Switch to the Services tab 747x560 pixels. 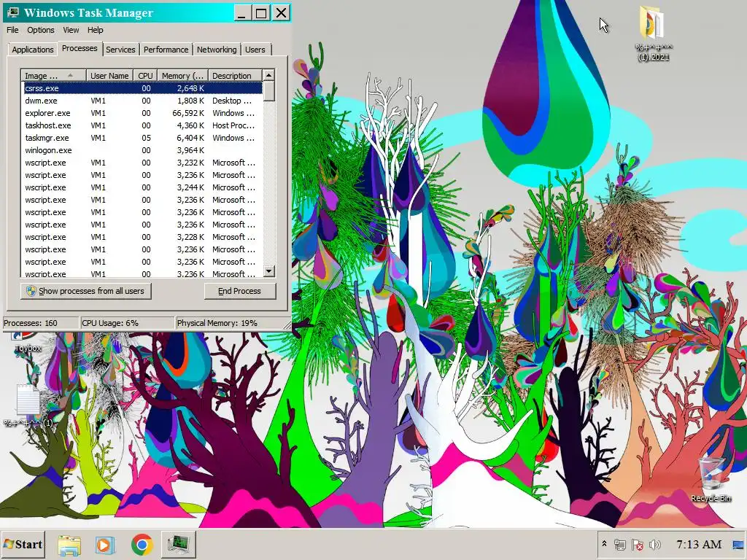[x=120, y=50]
